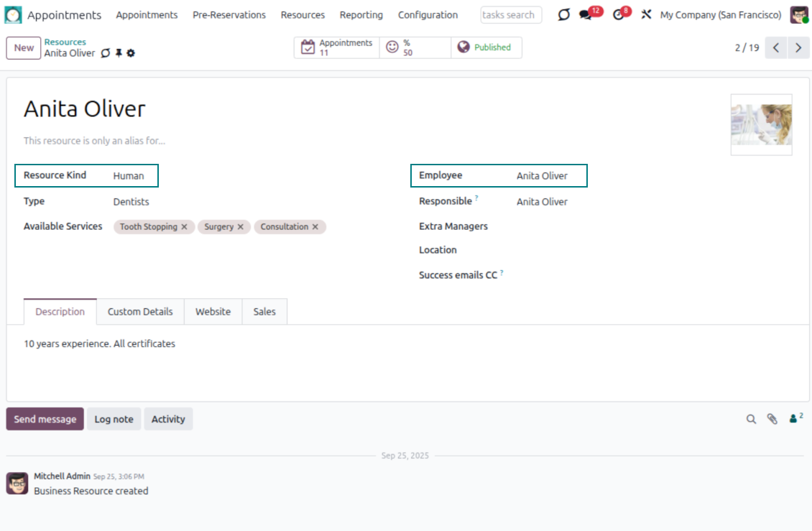Show followers using the person icon
Viewport: 812px width, 531px height.
(794, 418)
